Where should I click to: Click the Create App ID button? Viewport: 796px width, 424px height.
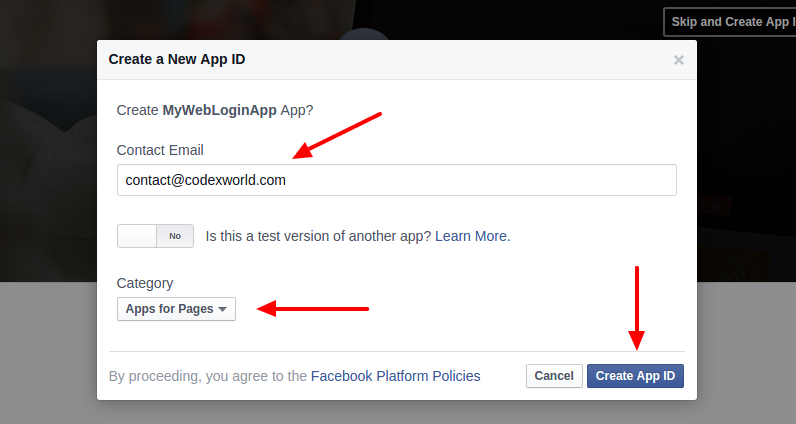635,376
